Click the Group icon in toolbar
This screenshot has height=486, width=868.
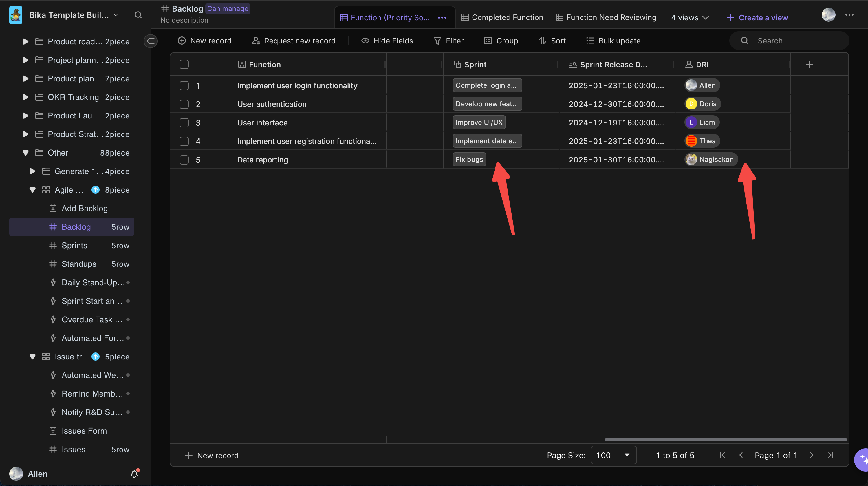click(488, 41)
